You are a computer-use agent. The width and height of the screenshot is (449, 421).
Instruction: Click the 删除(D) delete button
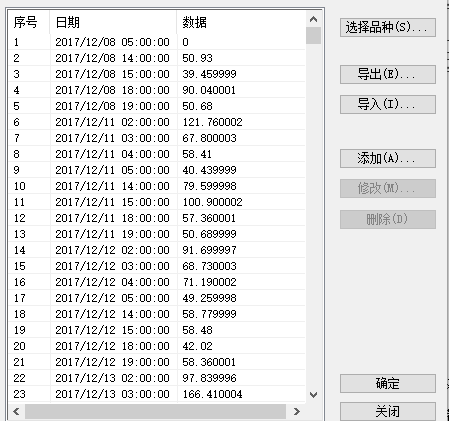(388, 219)
